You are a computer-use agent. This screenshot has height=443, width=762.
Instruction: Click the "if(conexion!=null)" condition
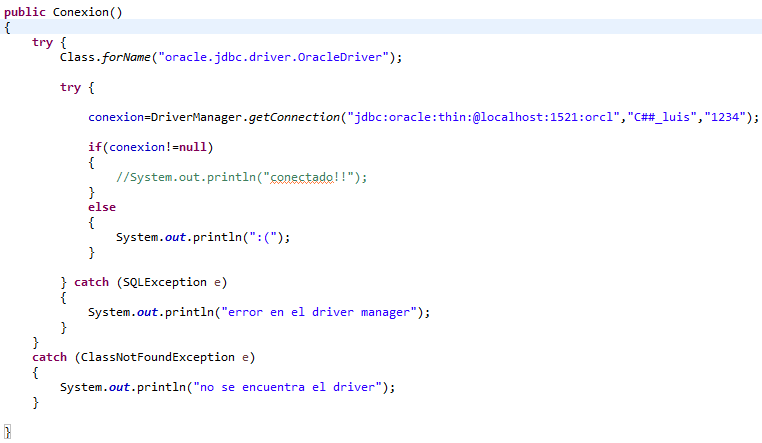[151, 147]
